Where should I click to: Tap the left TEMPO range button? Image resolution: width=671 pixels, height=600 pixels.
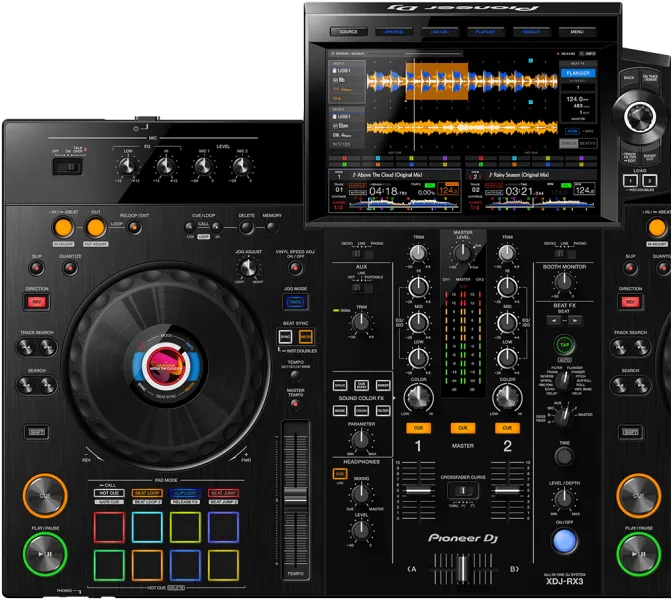click(295, 376)
